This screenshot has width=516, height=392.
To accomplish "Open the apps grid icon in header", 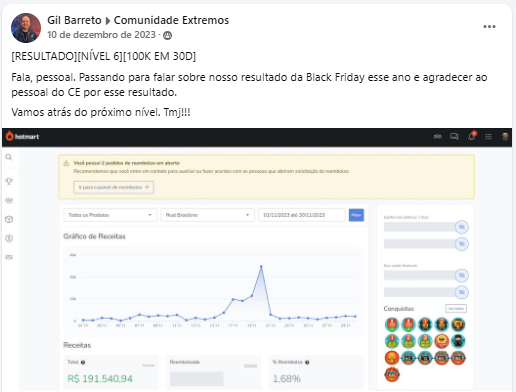I will click(x=488, y=136).
